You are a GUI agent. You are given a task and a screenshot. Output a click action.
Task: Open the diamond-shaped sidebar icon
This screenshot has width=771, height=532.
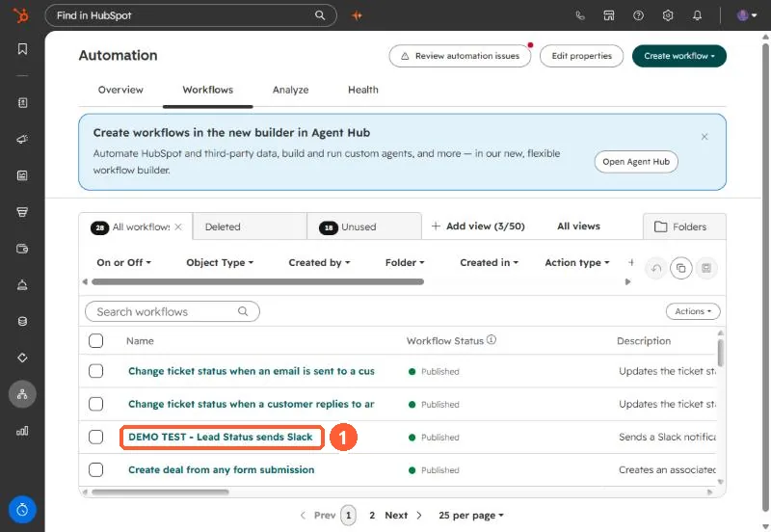click(22, 358)
